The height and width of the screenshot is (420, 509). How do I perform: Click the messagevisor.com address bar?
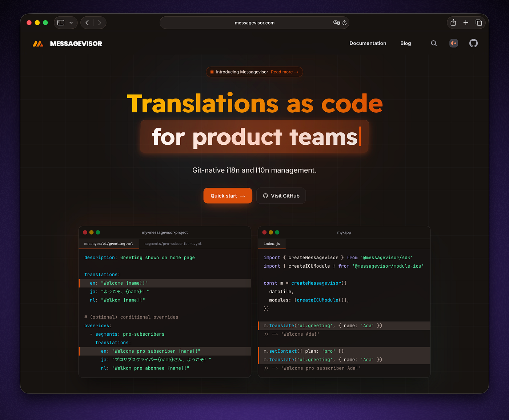[254, 23]
